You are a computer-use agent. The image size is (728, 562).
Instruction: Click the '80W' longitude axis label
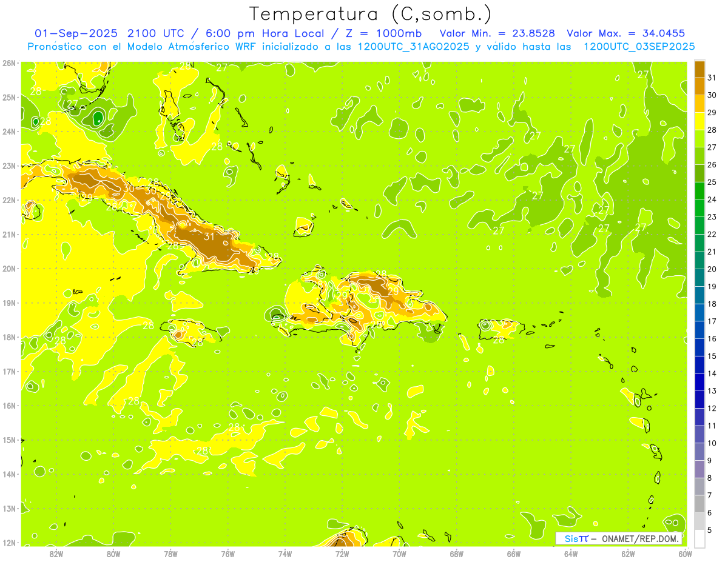coord(113,554)
